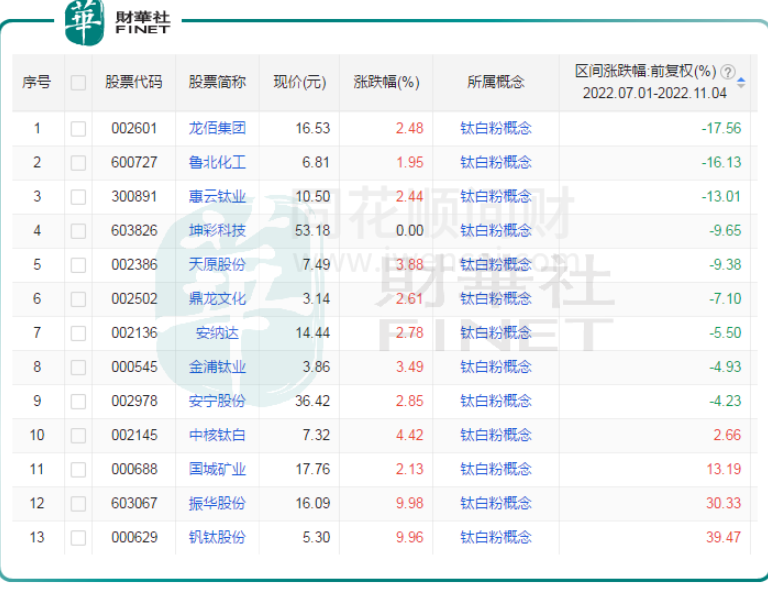Check the box for row 603067
The image size is (768, 596).
click(x=78, y=503)
